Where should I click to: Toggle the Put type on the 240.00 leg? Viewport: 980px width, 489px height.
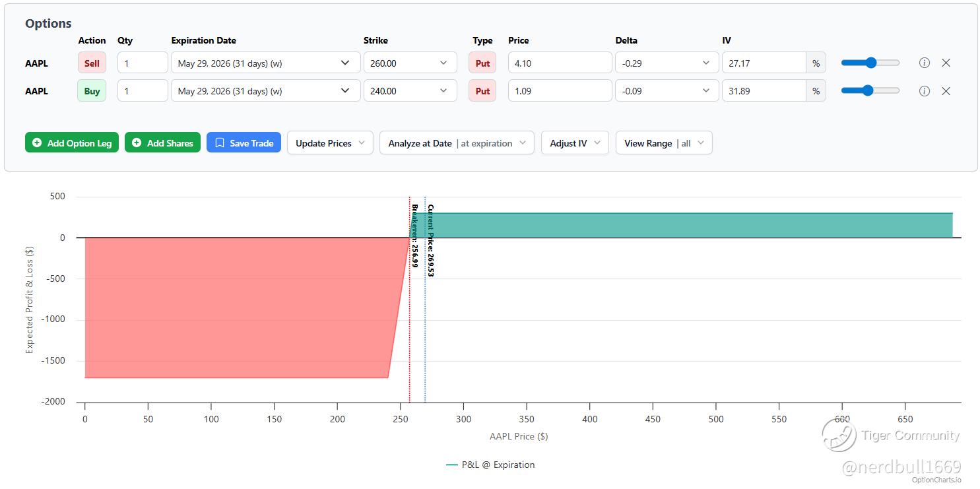[482, 91]
